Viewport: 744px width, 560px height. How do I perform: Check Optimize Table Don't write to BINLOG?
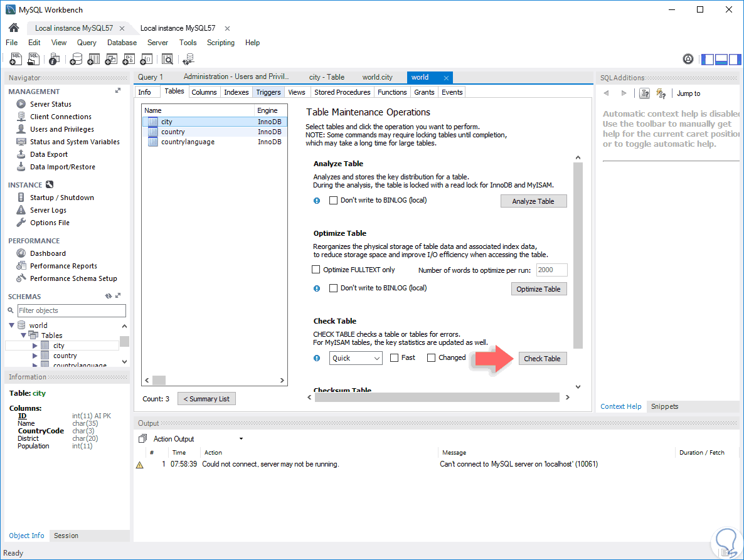(x=334, y=288)
